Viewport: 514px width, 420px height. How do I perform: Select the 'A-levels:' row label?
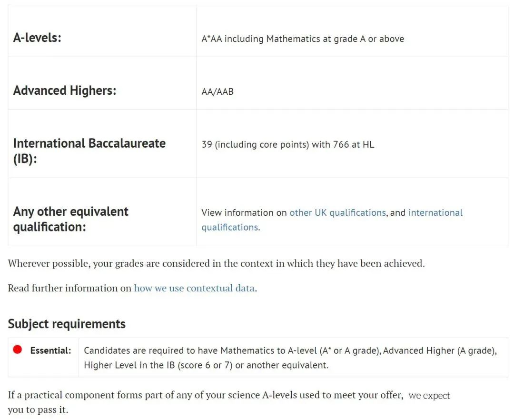click(38, 38)
